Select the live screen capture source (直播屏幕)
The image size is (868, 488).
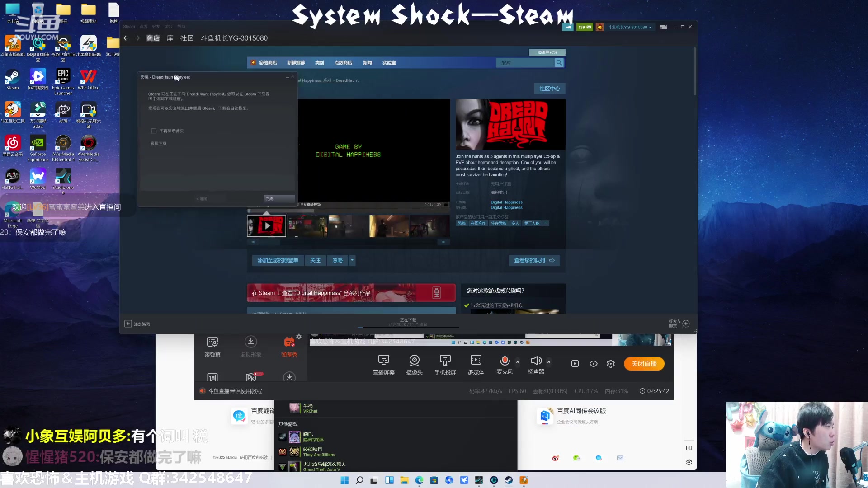click(384, 365)
